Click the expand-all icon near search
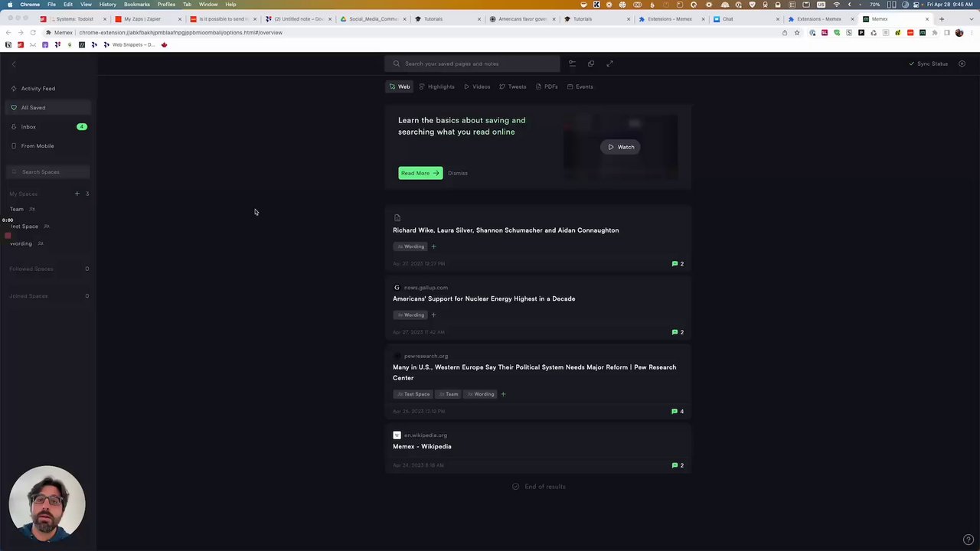Screen dimensions: 980x551 (610, 64)
